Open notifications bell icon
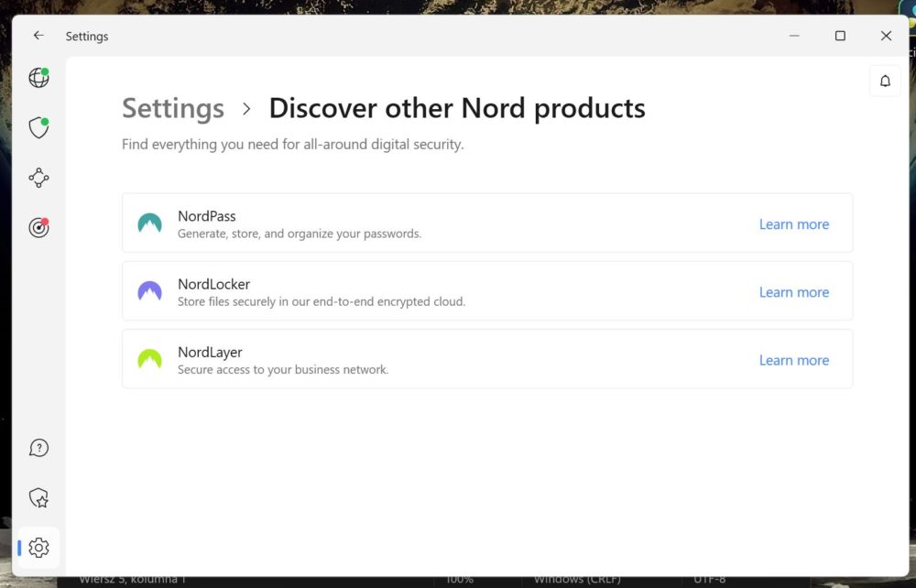 (885, 82)
